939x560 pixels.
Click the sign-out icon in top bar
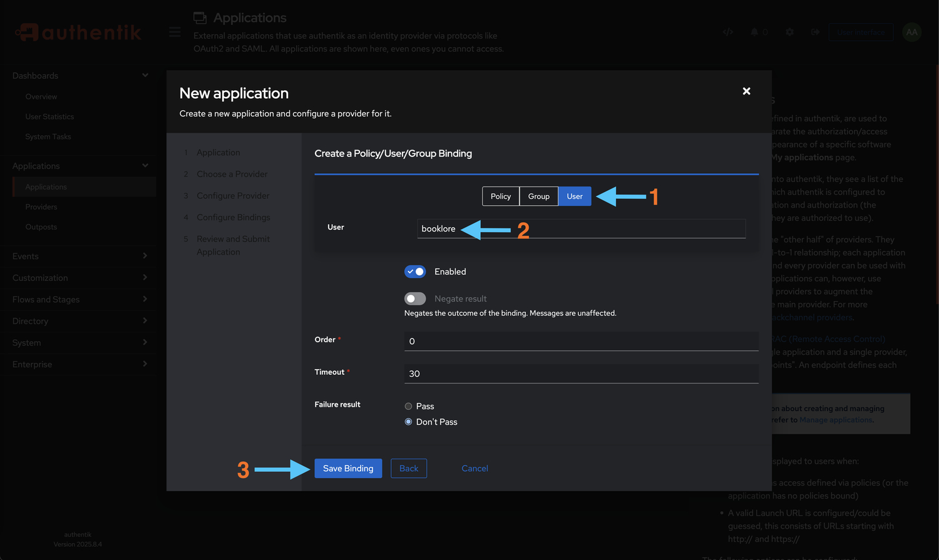815,31
